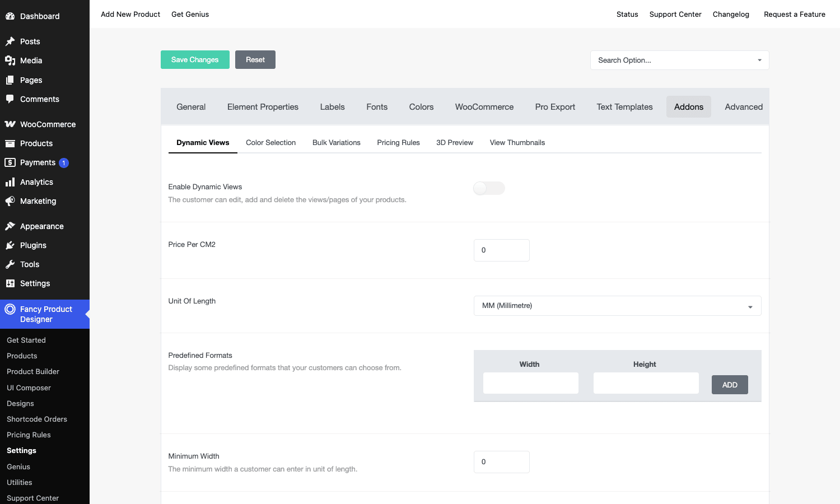This screenshot has width=840, height=504.
Task: Switch to the General tab
Action: (191, 107)
